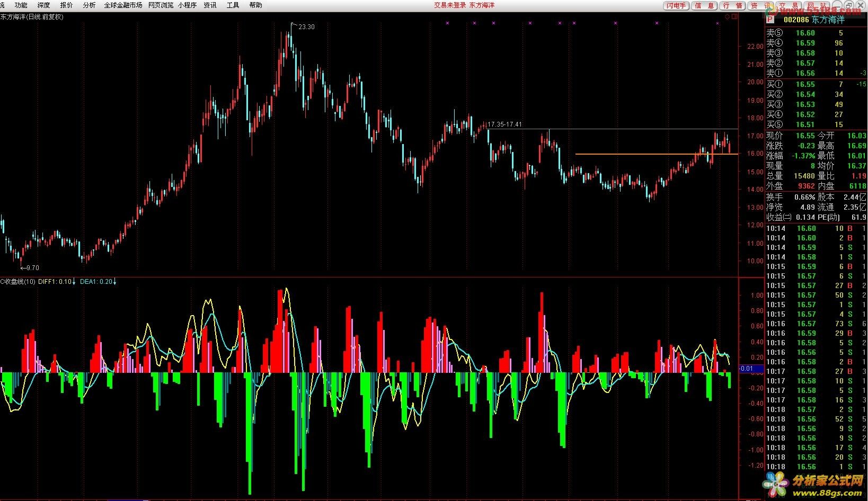This screenshot has height=501, width=868.
Task: Click the 买④ price 16.52
Action: [805, 114]
